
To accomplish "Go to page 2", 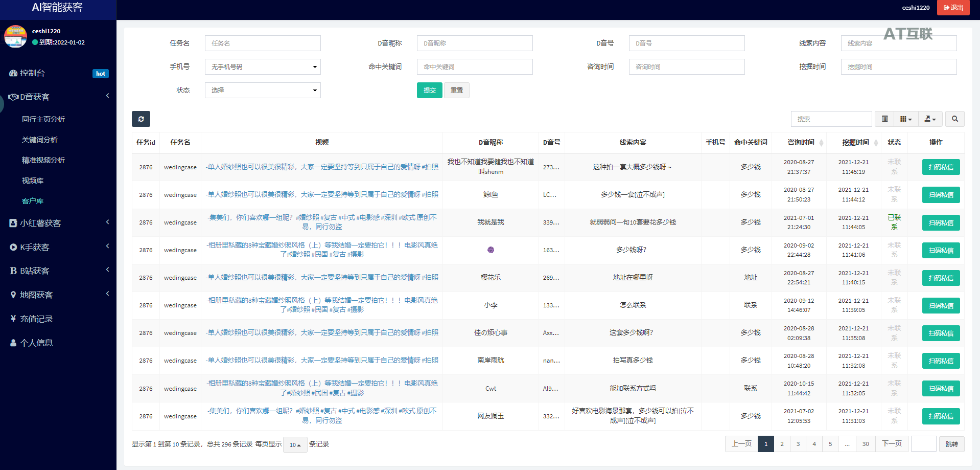I will click(782, 444).
